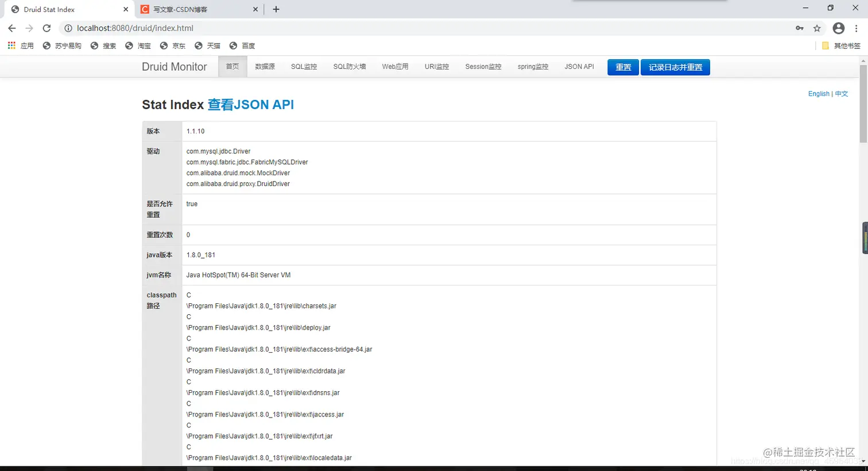Switch language to English
Screen dimensions: 868x471
click(819, 94)
